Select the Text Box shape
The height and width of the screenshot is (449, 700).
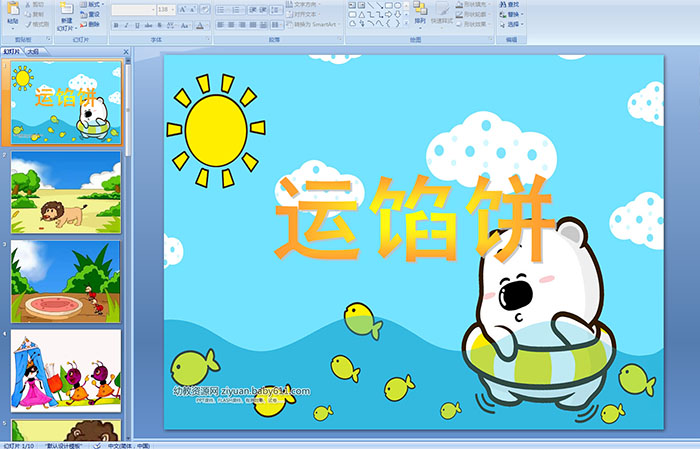coord(353,5)
